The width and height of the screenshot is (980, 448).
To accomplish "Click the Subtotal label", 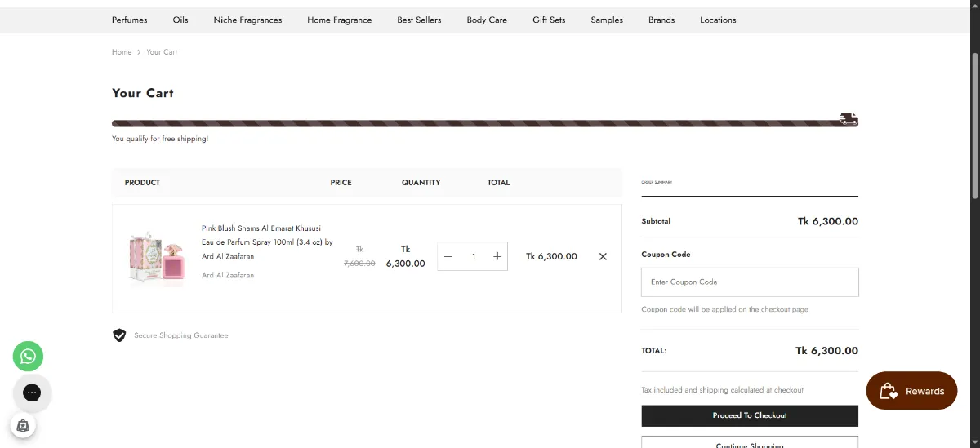I will tap(656, 221).
